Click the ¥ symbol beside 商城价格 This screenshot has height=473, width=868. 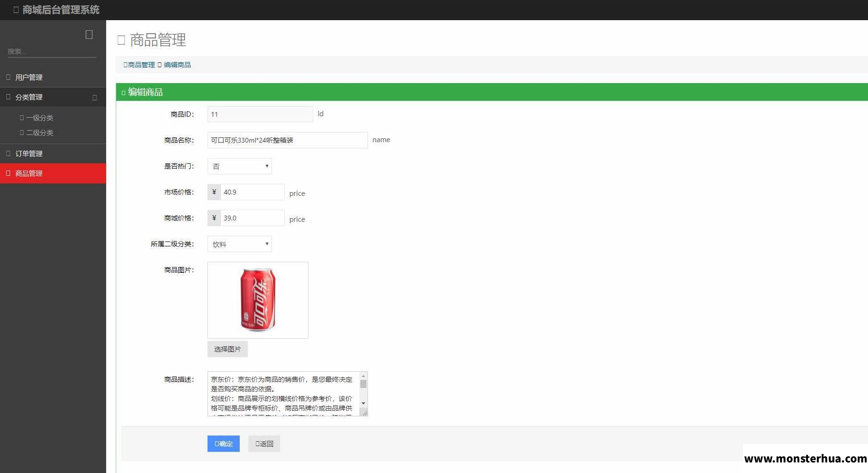click(214, 218)
